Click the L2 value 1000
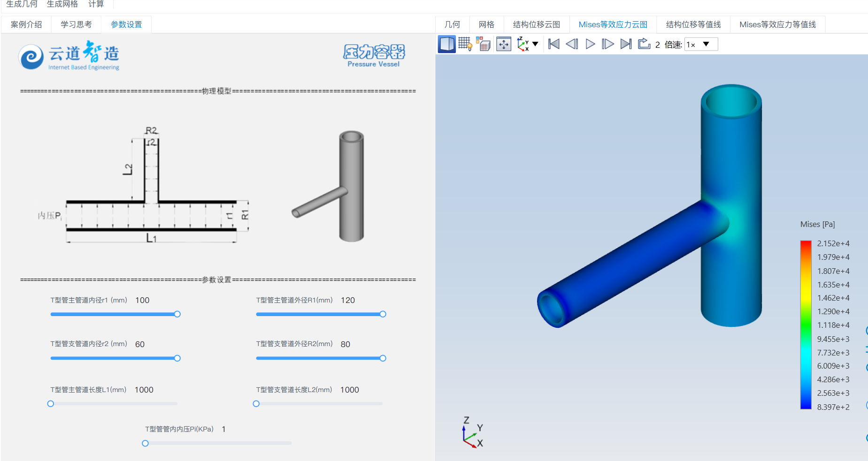 point(350,390)
